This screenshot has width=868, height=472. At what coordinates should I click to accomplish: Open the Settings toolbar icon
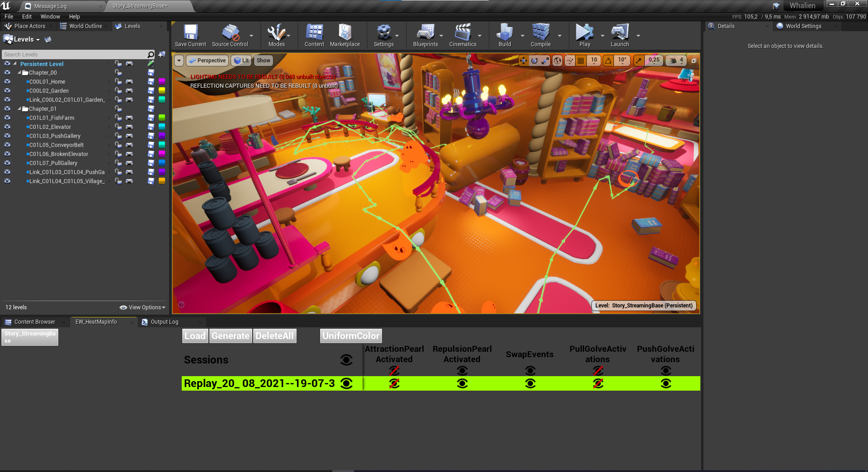tap(384, 35)
